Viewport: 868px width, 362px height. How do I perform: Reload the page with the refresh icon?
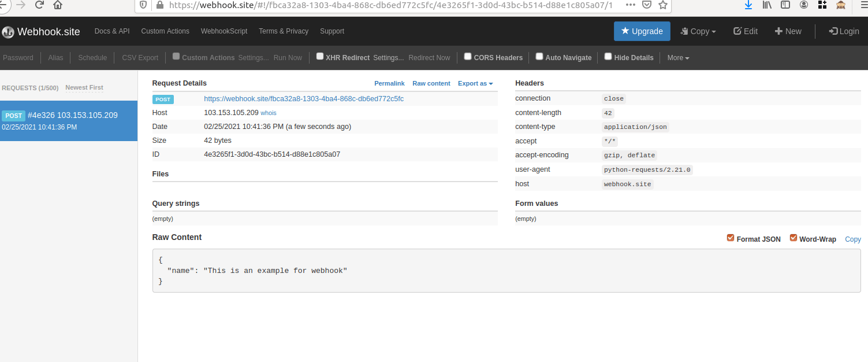pos(39,5)
